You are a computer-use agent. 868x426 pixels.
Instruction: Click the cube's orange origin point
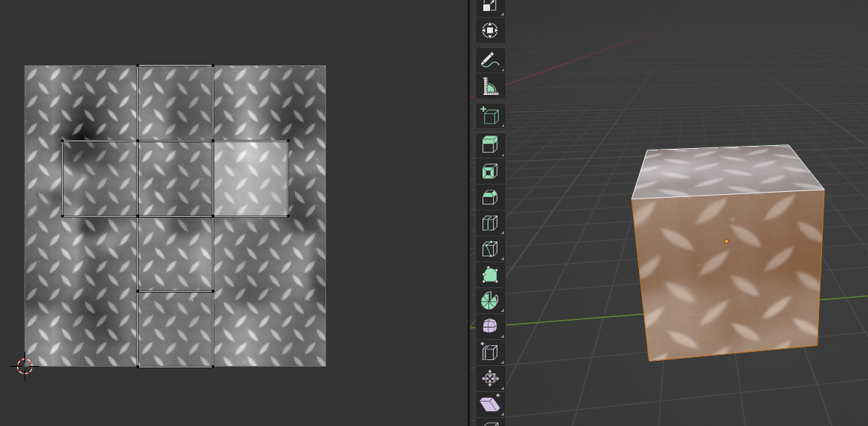(726, 242)
